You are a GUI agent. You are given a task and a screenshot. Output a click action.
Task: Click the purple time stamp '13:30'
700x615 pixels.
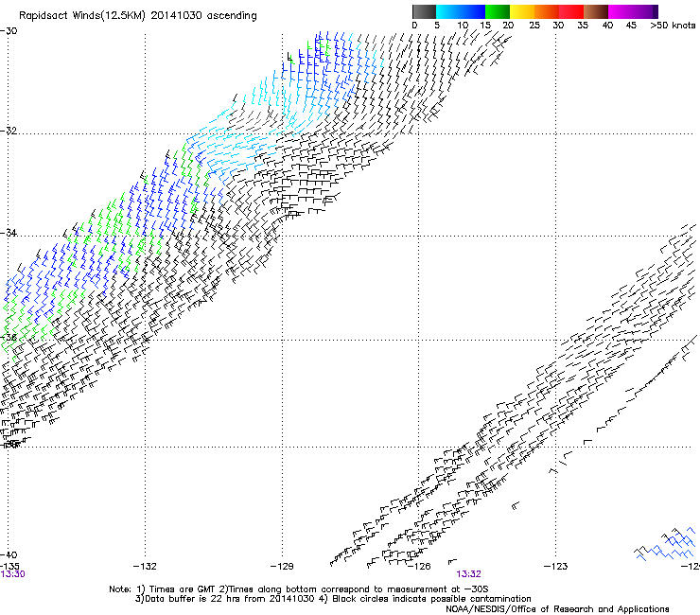[x=12, y=574]
